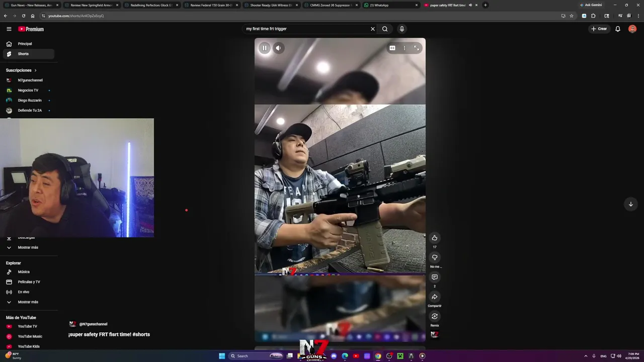Open Chrome from the taskbar

coord(378,356)
